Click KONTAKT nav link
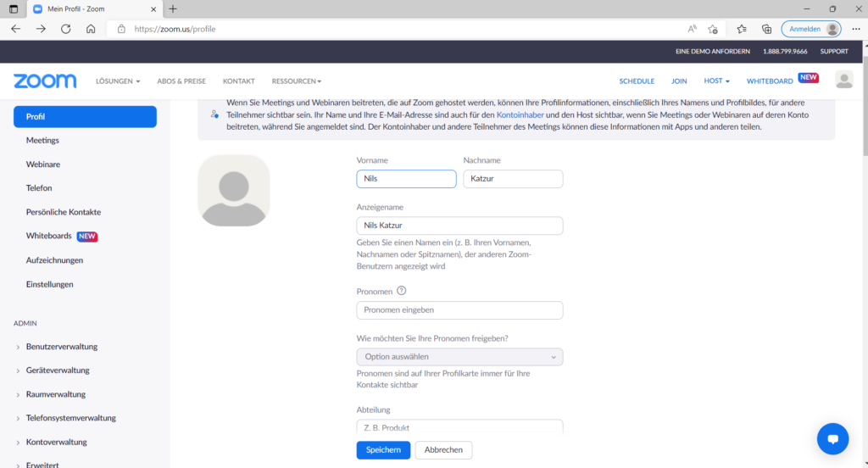 pyautogui.click(x=238, y=81)
